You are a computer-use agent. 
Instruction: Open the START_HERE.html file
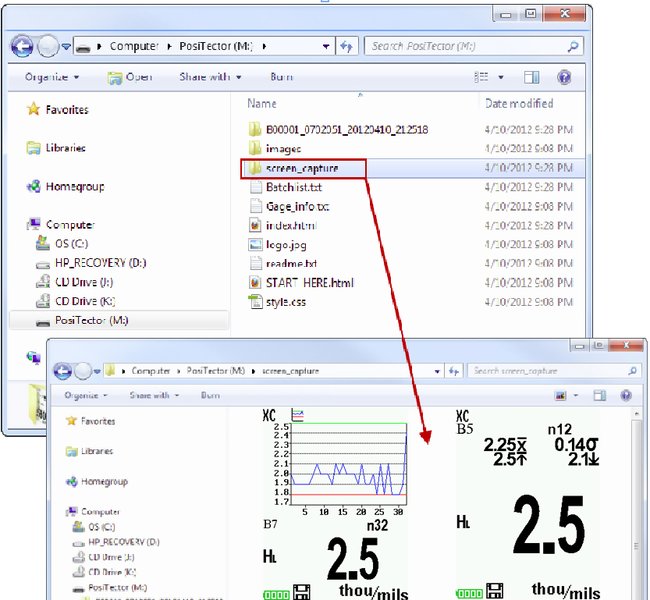coord(309,282)
